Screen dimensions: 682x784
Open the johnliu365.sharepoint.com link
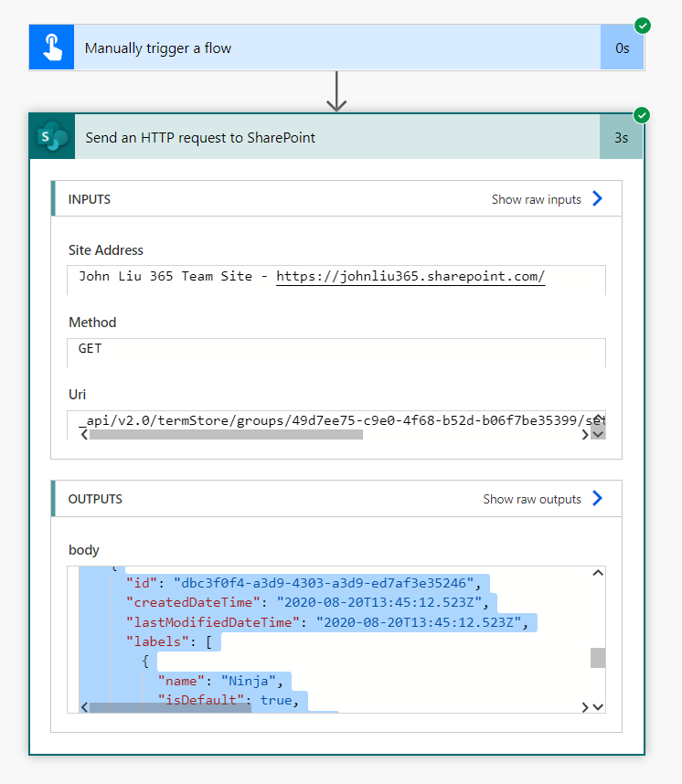[410, 277]
